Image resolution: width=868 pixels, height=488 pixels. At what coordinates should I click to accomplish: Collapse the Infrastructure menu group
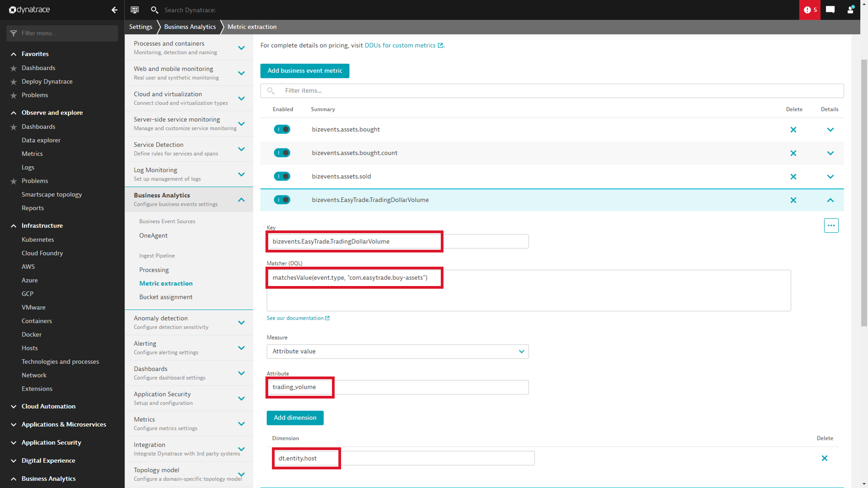click(42, 226)
